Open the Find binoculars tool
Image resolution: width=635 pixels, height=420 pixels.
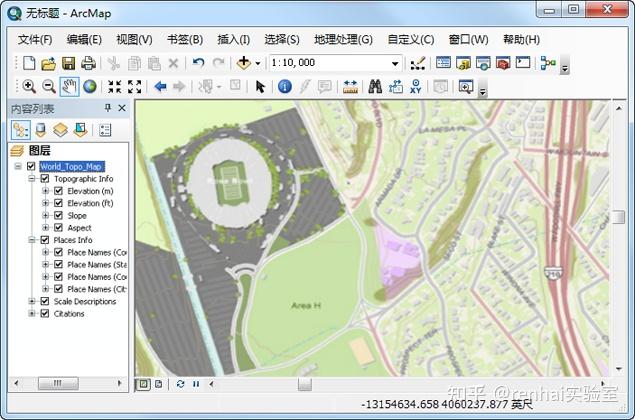point(375,86)
